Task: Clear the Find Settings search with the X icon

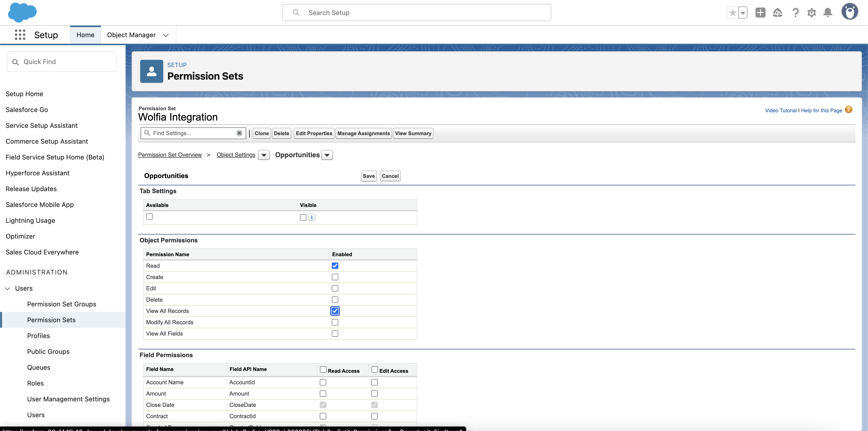Action: click(239, 133)
